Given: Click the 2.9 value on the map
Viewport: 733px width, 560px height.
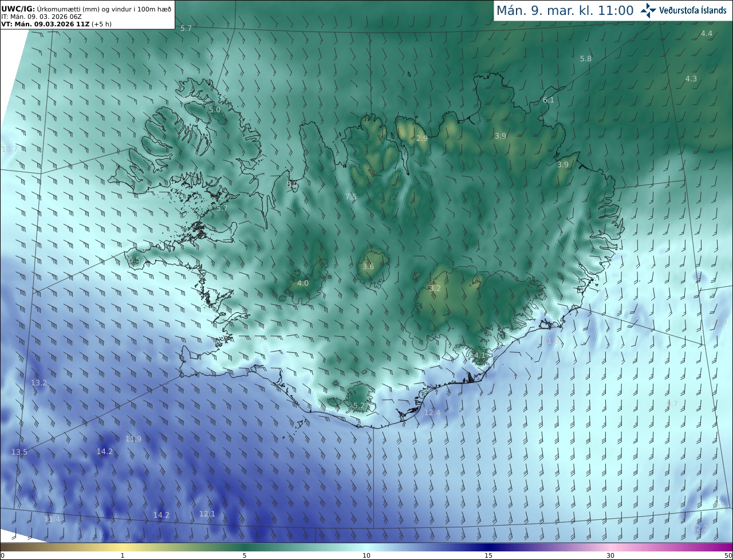Looking at the screenshot, I should (x=422, y=139).
